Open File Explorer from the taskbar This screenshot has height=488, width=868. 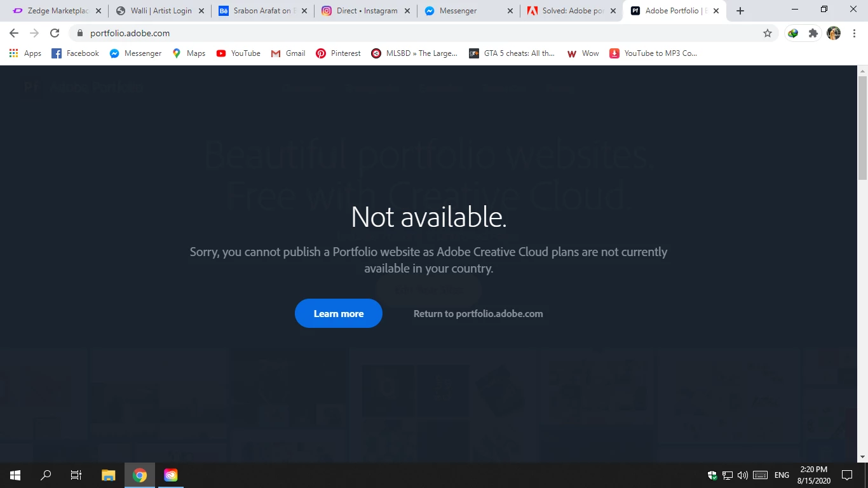pos(109,475)
